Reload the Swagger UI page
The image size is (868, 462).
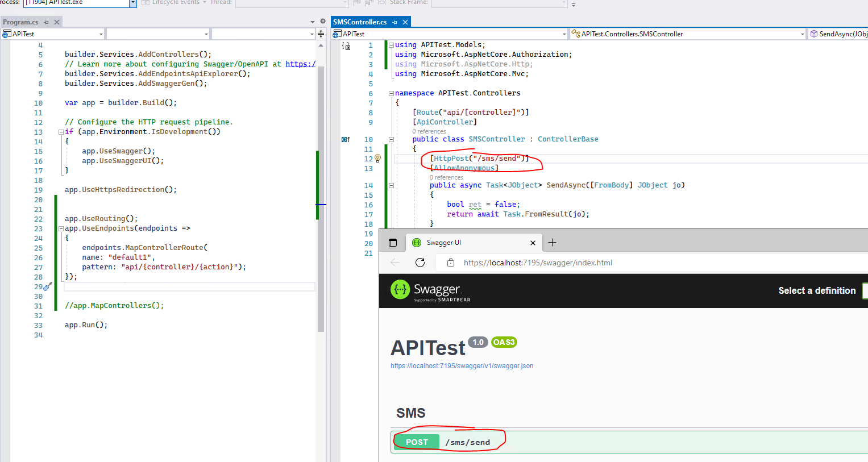(420, 263)
